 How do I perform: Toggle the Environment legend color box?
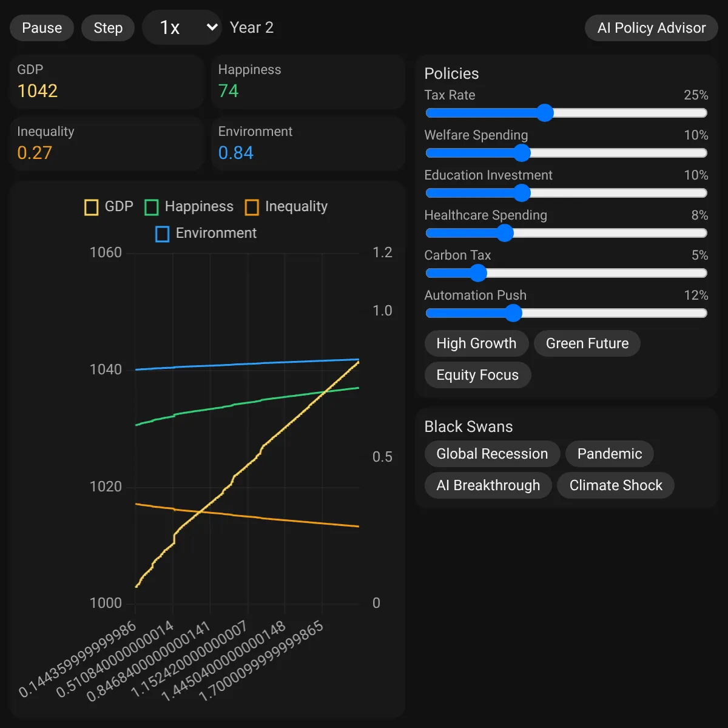pos(163,234)
